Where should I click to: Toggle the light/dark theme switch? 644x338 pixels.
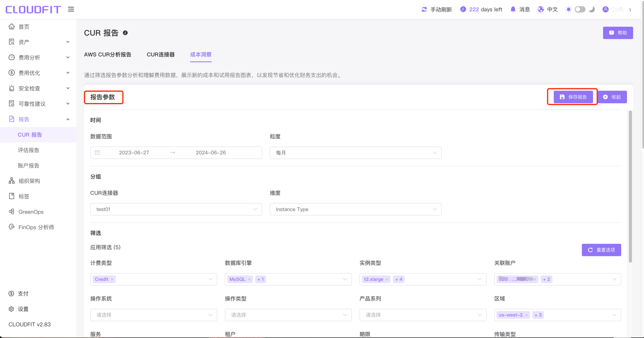pos(580,9)
